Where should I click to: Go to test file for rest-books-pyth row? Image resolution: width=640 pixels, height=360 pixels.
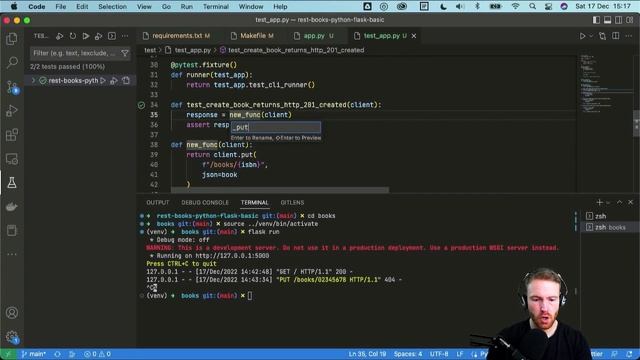tap(126, 80)
